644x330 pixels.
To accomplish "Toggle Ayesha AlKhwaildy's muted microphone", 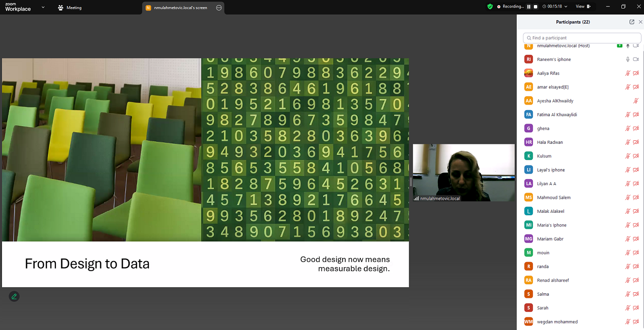I will pos(636,101).
